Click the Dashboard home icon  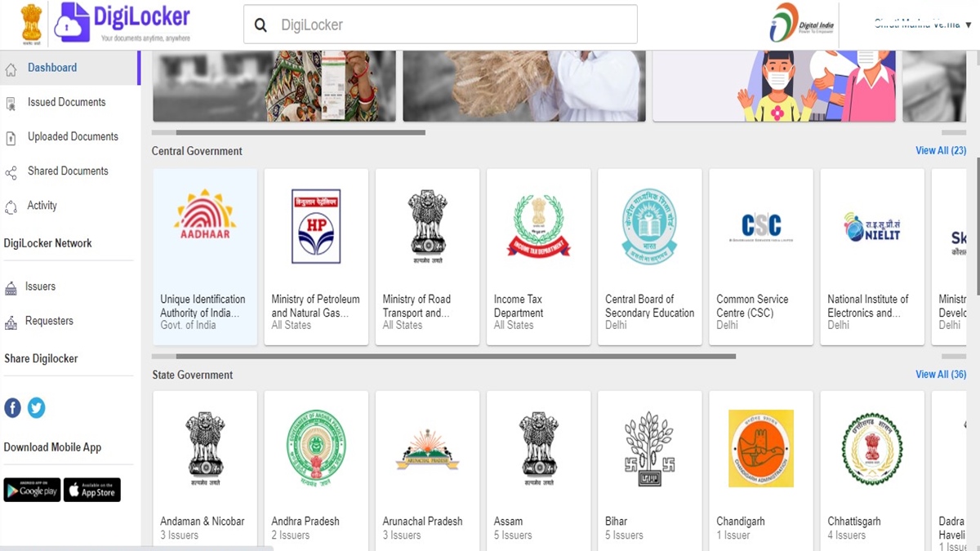[11, 70]
